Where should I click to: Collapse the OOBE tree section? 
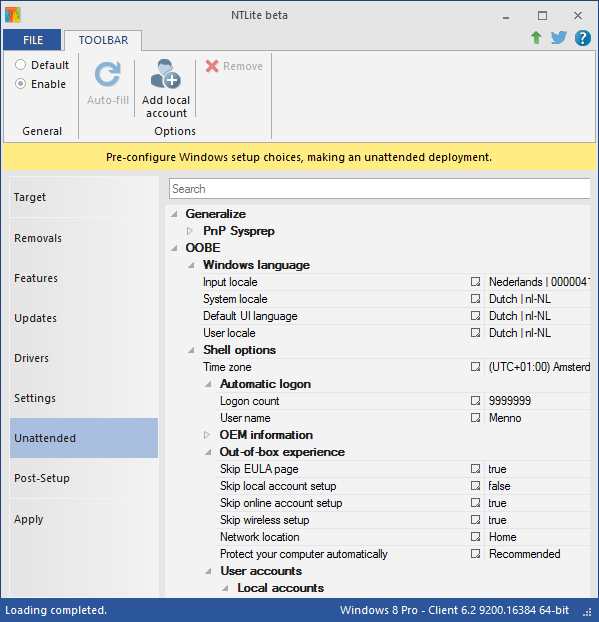(x=174, y=248)
